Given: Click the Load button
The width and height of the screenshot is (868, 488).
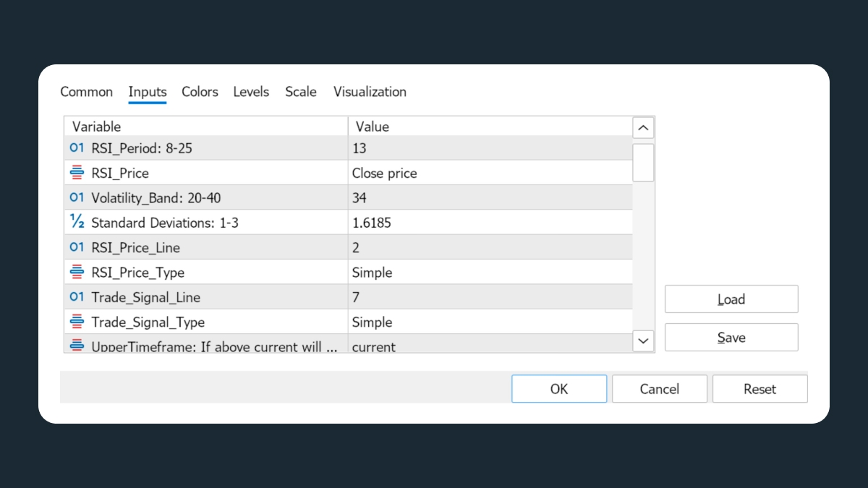Looking at the screenshot, I should 731,299.
